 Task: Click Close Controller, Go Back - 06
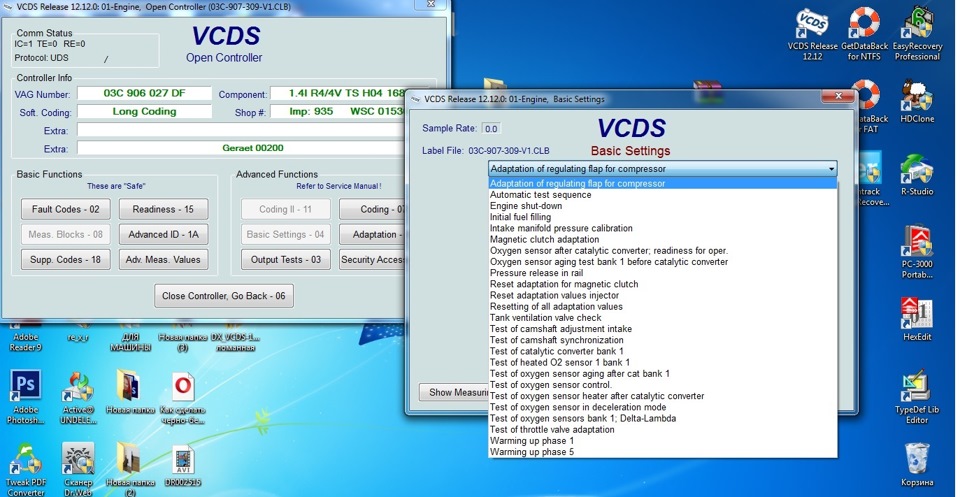223,296
